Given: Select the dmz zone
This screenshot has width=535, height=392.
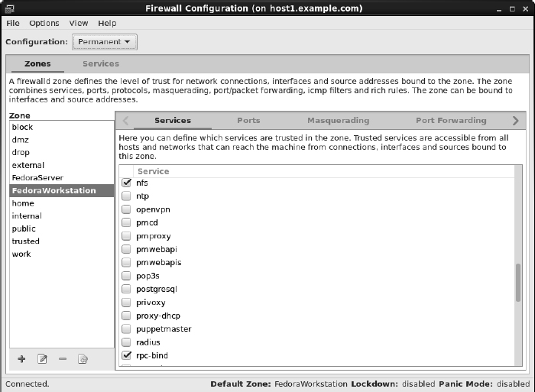Looking at the screenshot, I should tap(62, 140).
